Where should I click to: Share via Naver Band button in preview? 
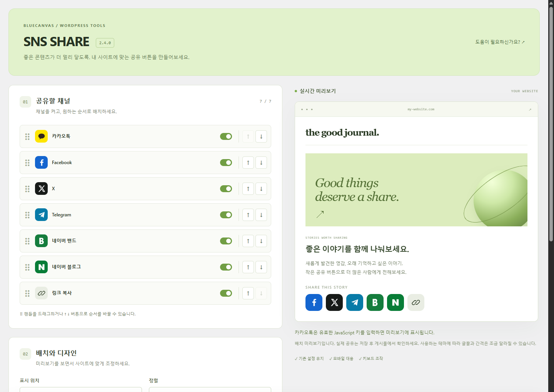(375, 302)
